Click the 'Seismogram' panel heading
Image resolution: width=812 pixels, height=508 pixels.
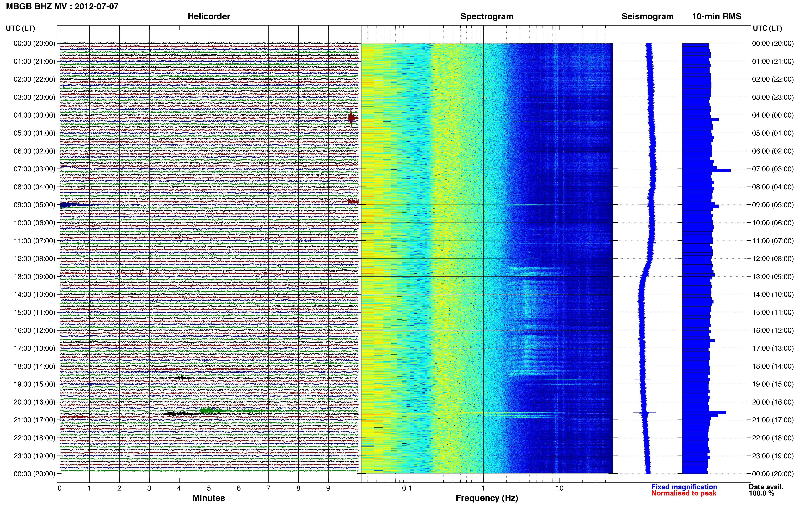tap(648, 16)
